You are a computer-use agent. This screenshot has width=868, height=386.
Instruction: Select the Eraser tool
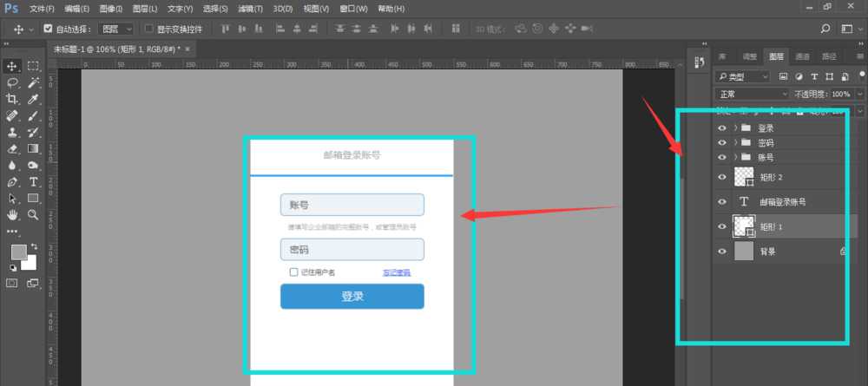pos(13,148)
